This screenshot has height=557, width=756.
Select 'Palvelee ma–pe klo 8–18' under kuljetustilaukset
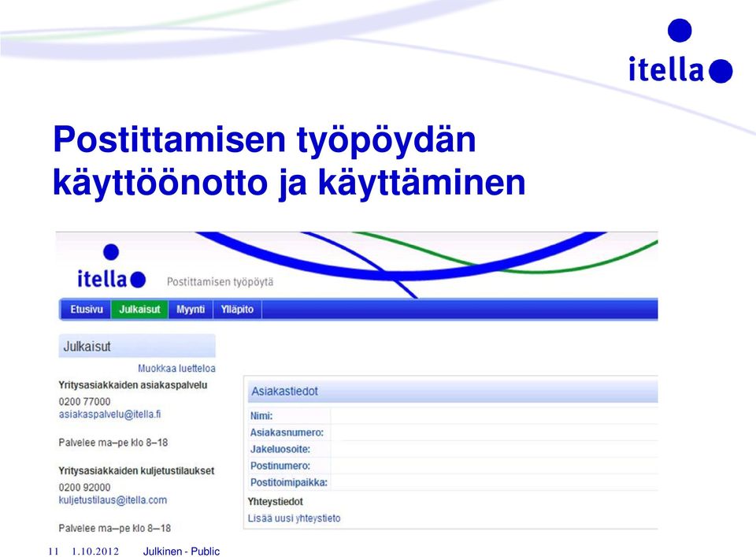click(x=115, y=529)
